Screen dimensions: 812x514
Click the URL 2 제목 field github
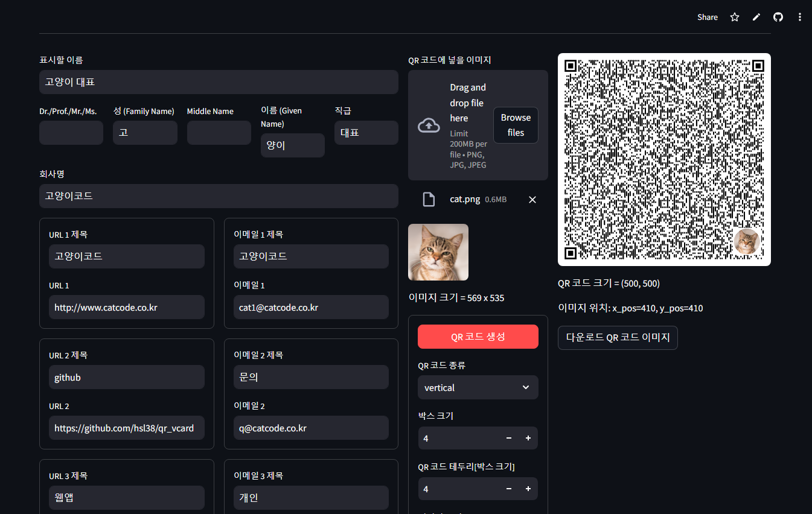point(127,377)
